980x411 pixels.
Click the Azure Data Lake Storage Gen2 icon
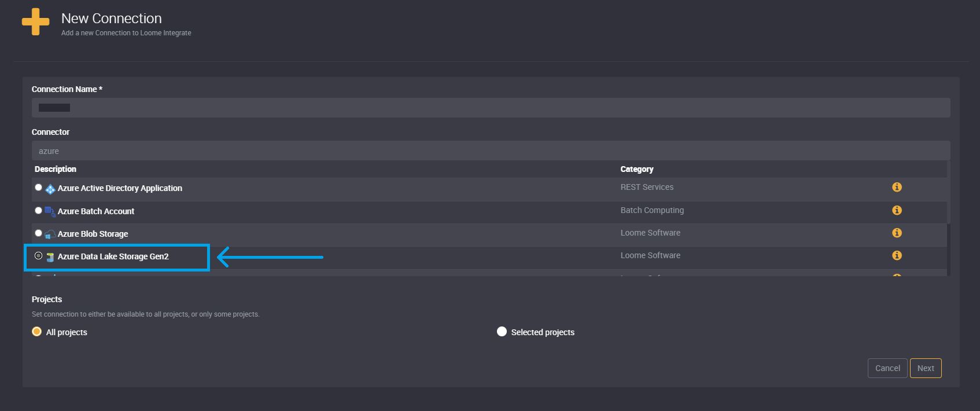point(50,257)
